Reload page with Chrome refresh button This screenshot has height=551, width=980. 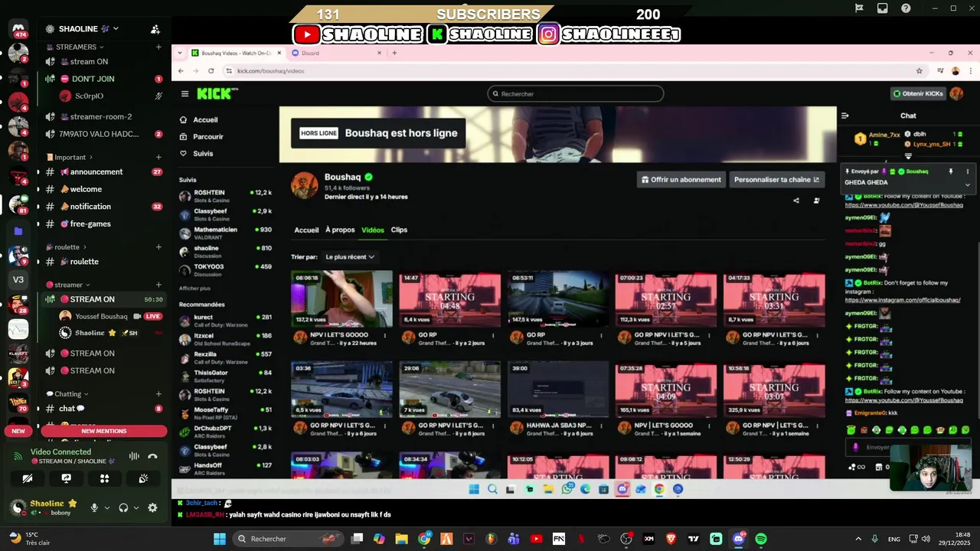pyautogui.click(x=211, y=70)
